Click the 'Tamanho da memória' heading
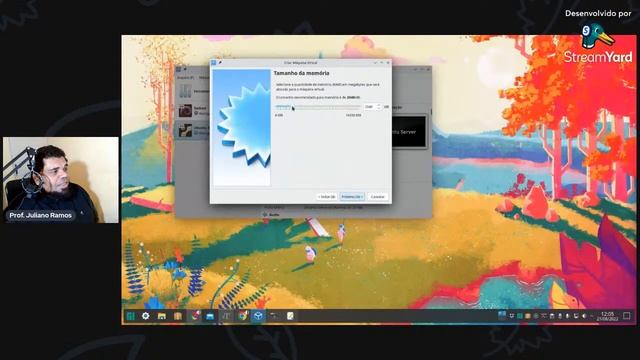The width and height of the screenshot is (640, 360). point(301,73)
